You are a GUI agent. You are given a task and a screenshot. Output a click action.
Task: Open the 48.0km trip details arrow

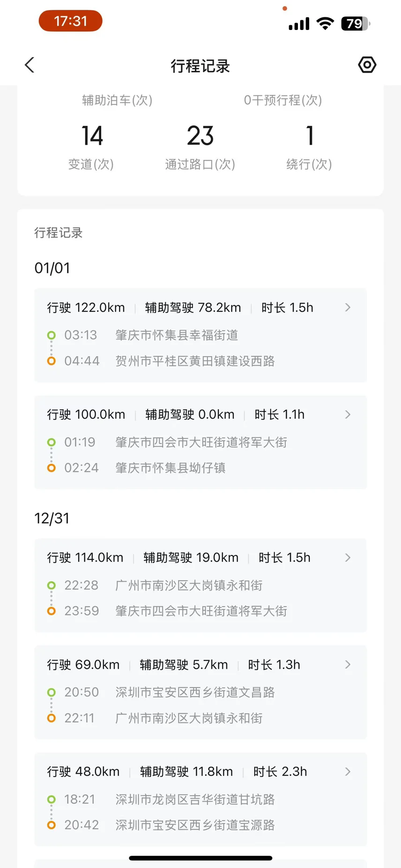[348, 771]
